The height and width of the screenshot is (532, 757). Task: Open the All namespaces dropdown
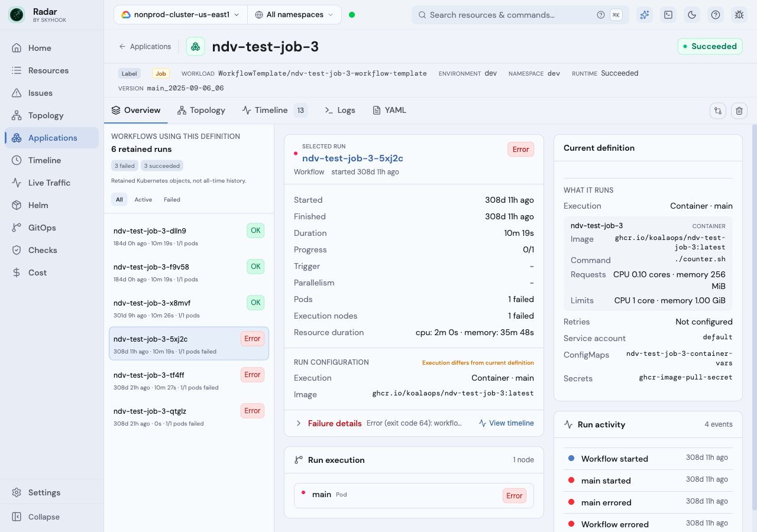(x=294, y=15)
